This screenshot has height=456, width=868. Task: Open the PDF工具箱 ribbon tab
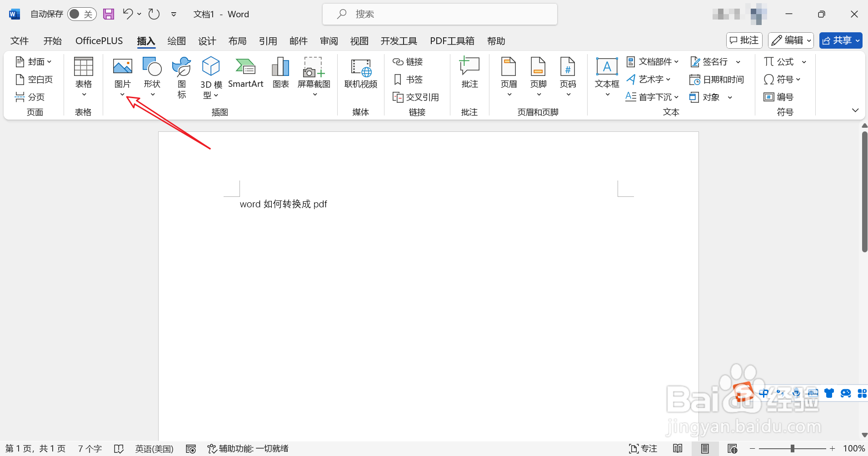tap(452, 40)
